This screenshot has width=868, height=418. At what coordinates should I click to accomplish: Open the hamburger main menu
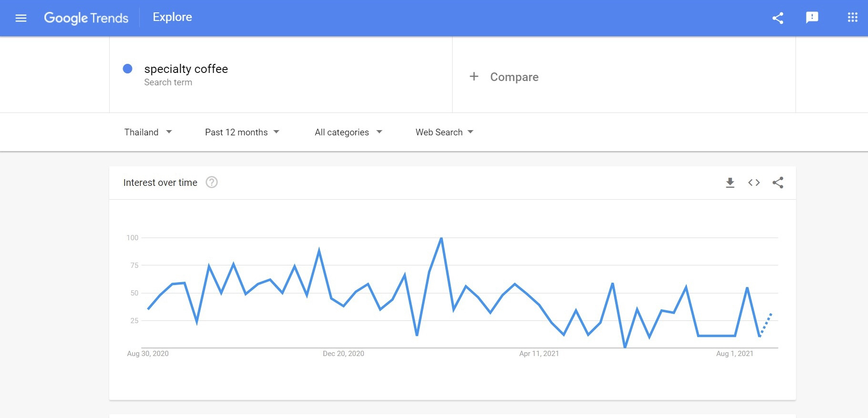coord(21,18)
